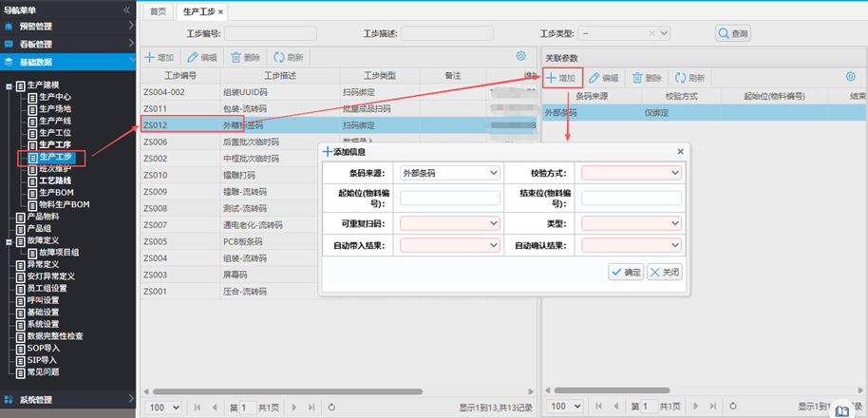
Task: Open SOP导入 in the tree
Action: click(43, 349)
